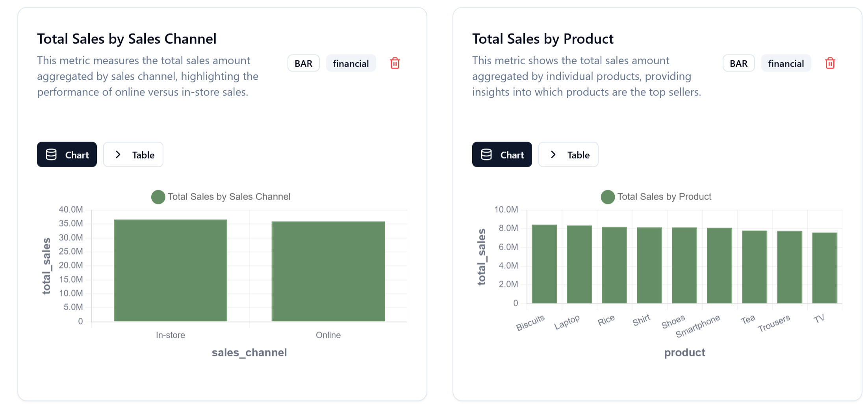Click database icon in Product Chart tab
This screenshot has height=408, width=868.
pos(486,155)
